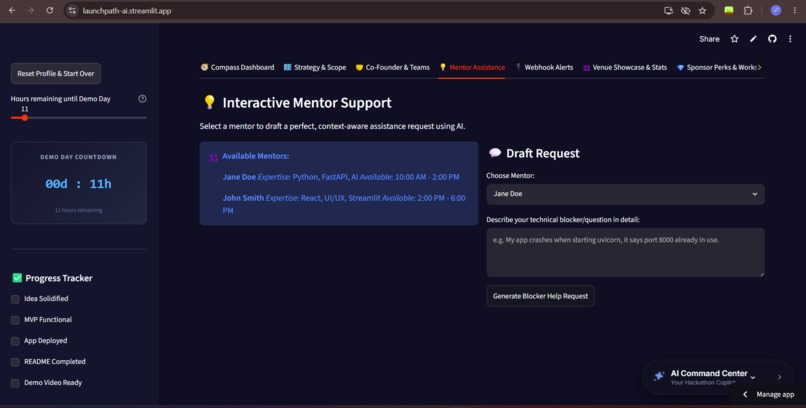Image resolution: width=806 pixels, height=408 pixels.
Task: Expand the AI Command Center chevron
Action: coord(753,377)
